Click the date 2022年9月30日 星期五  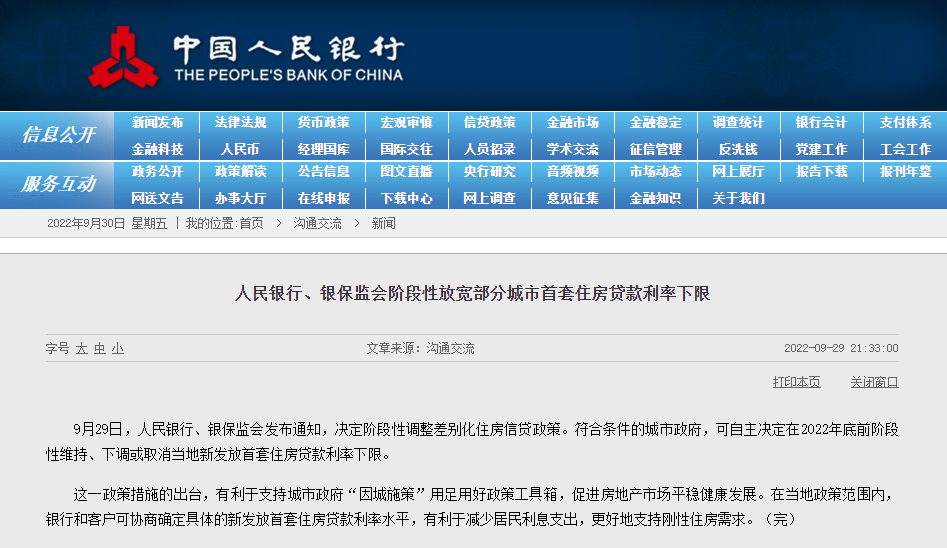click(x=107, y=224)
